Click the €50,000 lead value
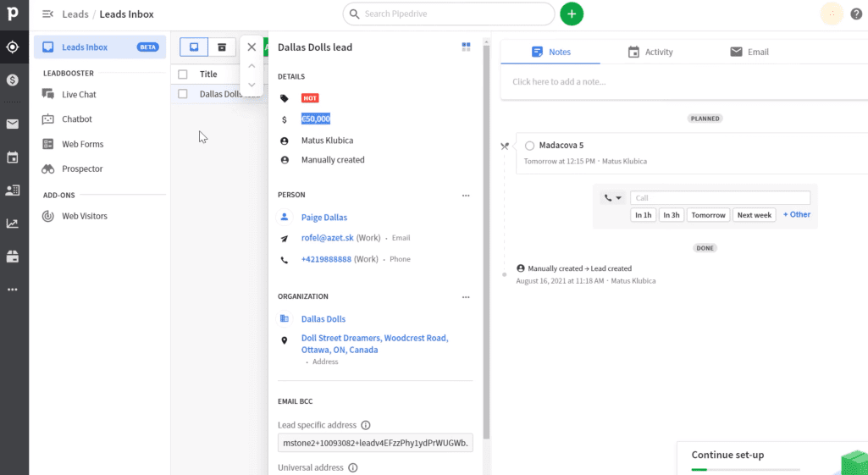 pyautogui.click(x=316, y=119)
